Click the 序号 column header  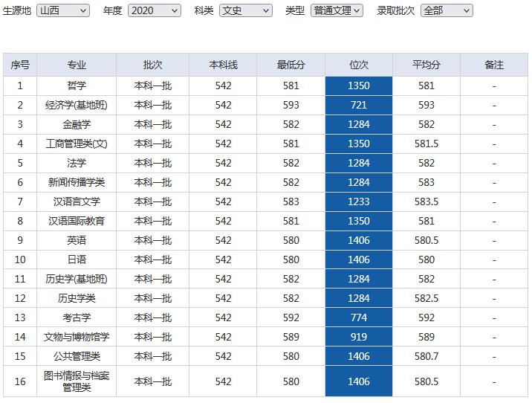click(20, 65)
